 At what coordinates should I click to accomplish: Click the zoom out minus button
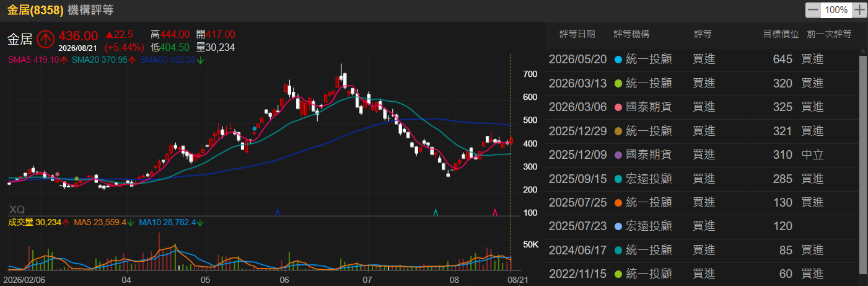[813, 10]
